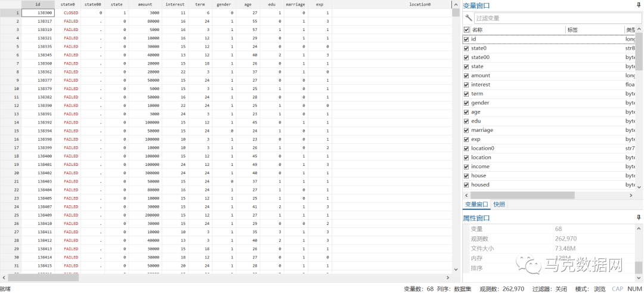The width and height of the screenshot is (644, 293).
Task: Pin the 属性窗口 properties panel
Action: coord(639,217)
